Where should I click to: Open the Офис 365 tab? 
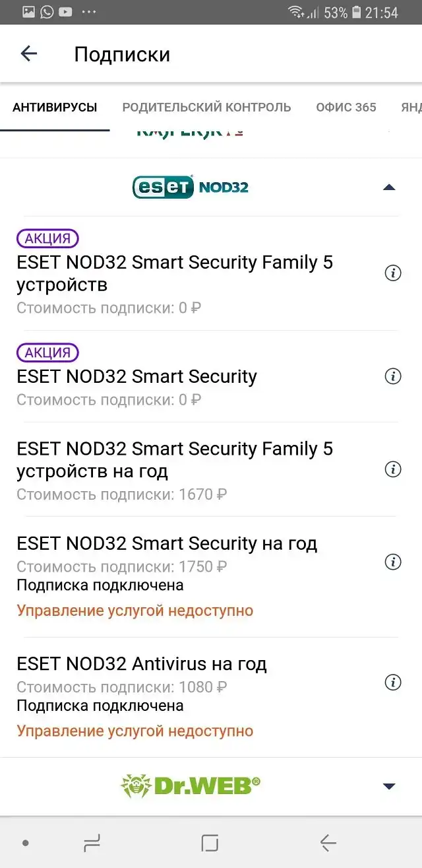coord(346,107)
